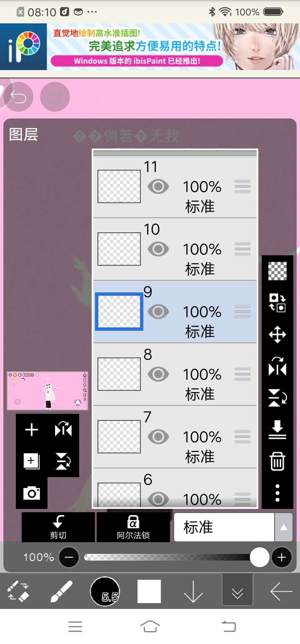Tap the trash icon to delete layer
Screen dimensions: 300x644
pos(277,462)
